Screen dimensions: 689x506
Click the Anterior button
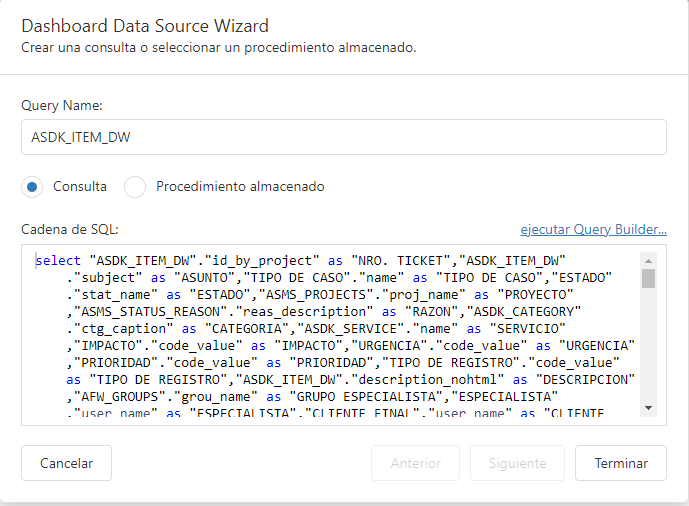(415, 463)
